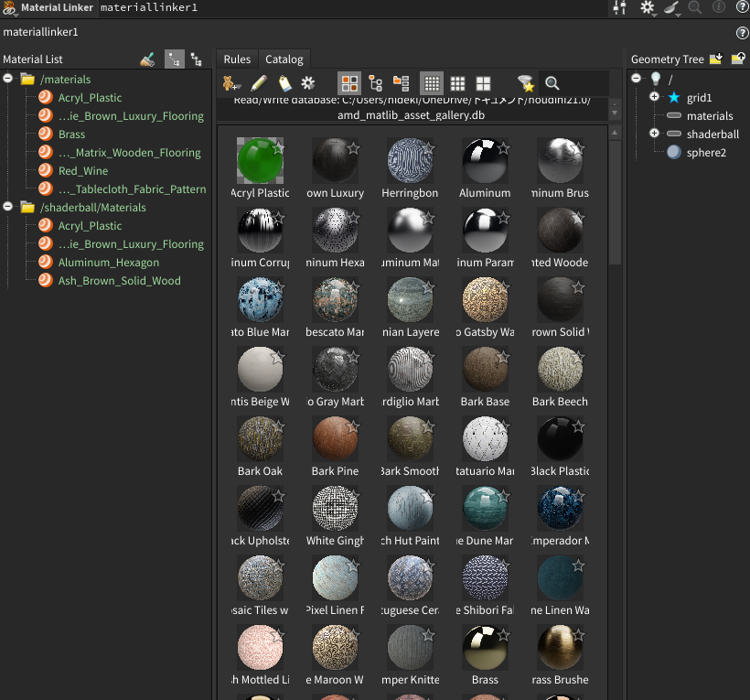Collapse the /materials folder

7,78
